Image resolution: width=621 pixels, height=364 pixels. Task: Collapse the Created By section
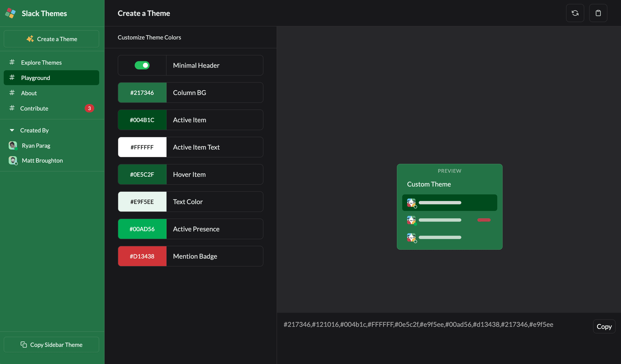(x=12, y=130)
